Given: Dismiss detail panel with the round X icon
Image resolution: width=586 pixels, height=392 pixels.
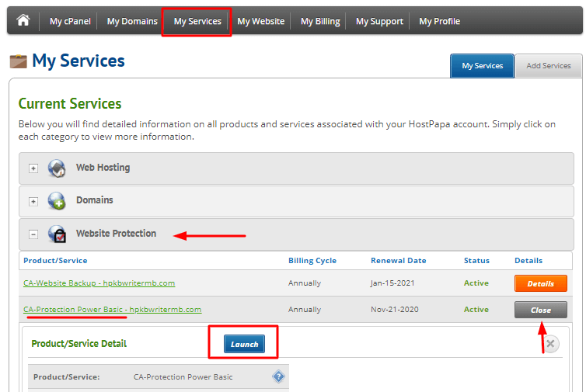Looking at the screenshot, I should point(550,343).
